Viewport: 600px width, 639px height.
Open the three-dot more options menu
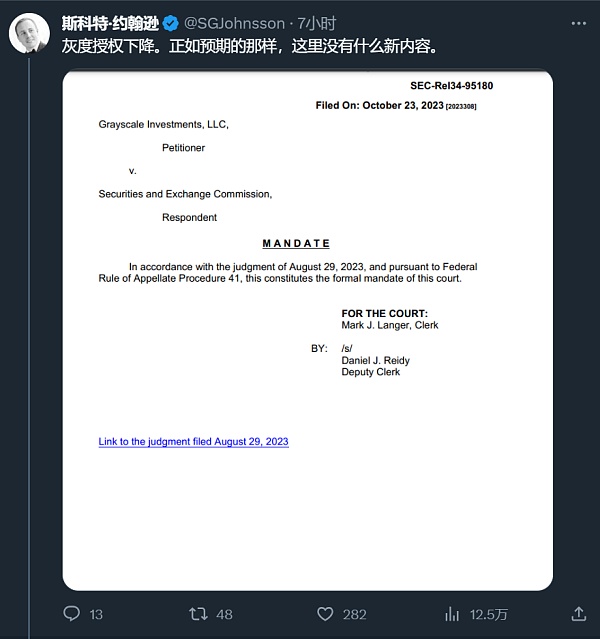(579, 24)
